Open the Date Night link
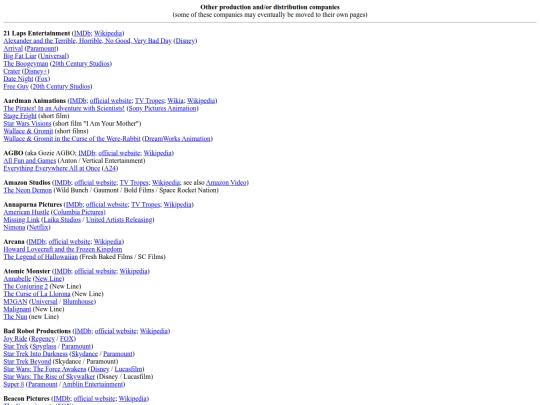 pyautogui.click(x=18, y=79)
